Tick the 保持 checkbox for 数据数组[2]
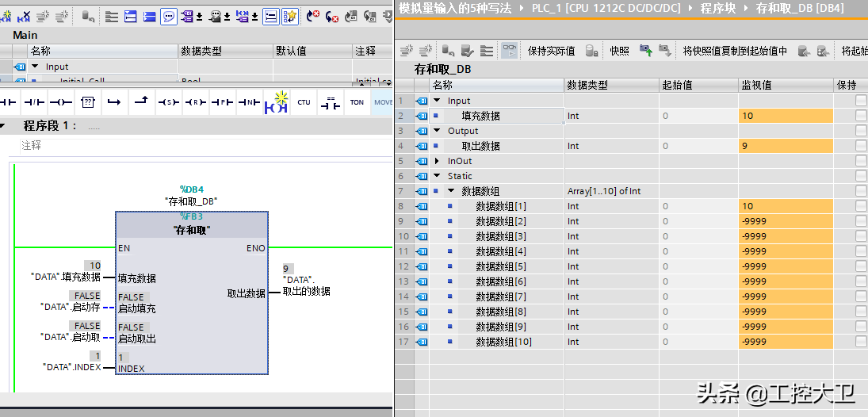This screenshot has height=417, width=868. 861,221
